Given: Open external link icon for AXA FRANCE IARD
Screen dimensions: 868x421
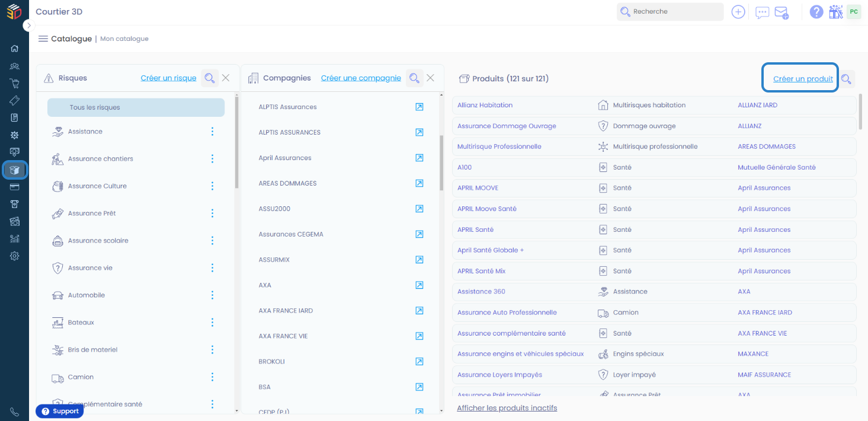Looking at the screenshot, I should 419,311.
